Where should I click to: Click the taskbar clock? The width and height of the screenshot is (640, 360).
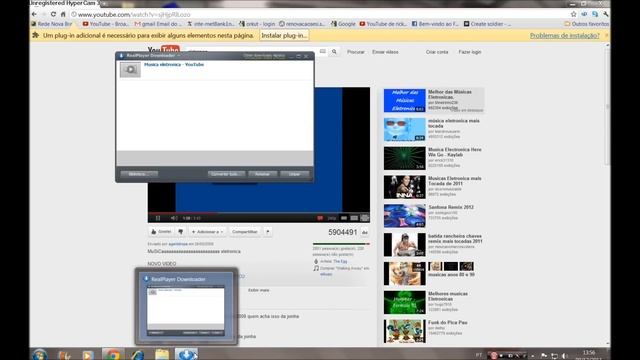(589, 355)
